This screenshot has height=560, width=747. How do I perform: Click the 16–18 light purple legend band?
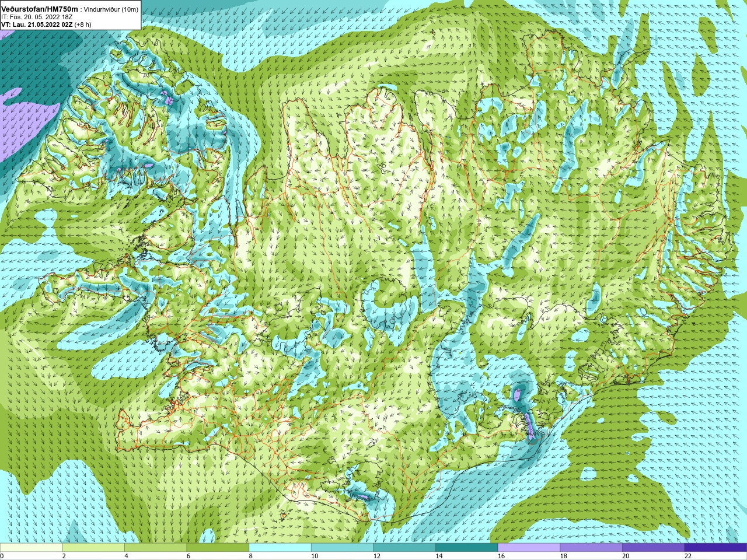529,548
